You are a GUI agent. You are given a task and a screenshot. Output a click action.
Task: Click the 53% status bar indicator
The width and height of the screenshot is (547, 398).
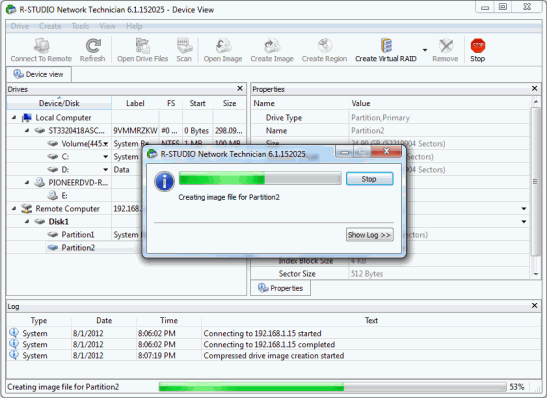(x=517, y=387)
